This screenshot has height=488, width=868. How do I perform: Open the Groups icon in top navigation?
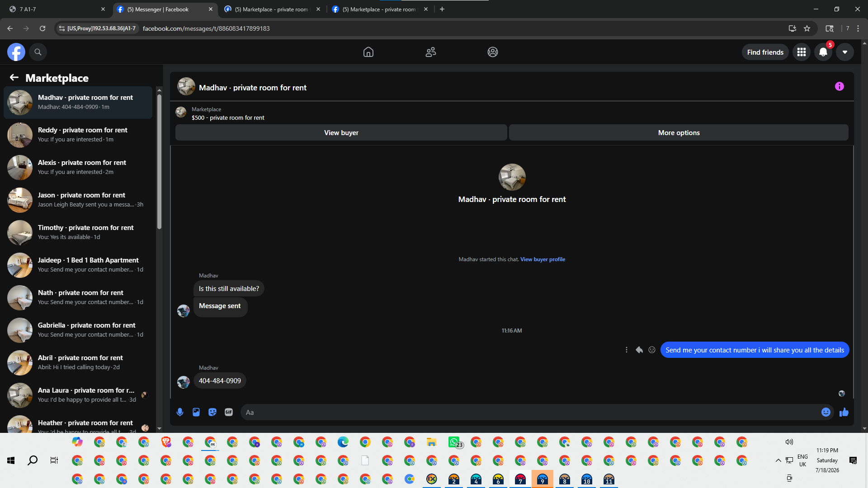493,52
